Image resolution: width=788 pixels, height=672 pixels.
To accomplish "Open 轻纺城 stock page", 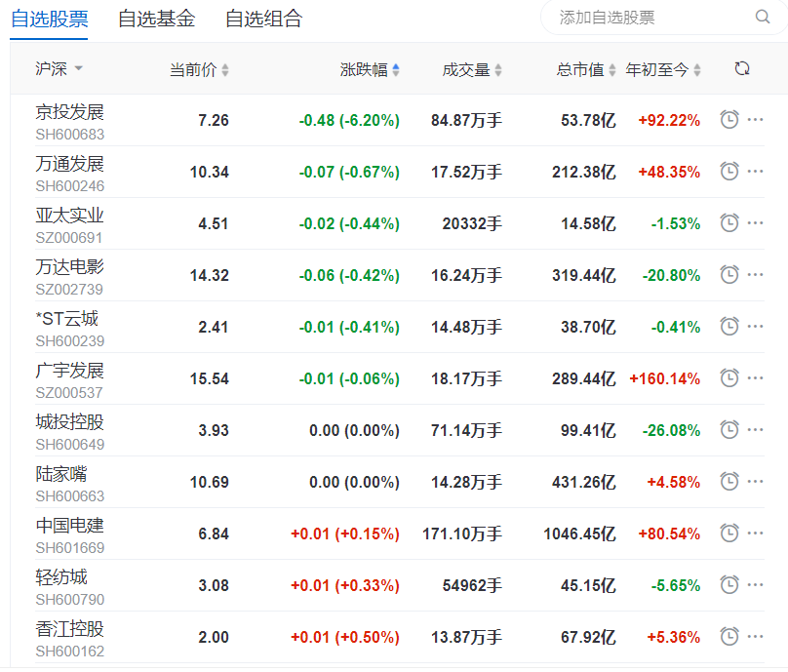I will point(60,577).
